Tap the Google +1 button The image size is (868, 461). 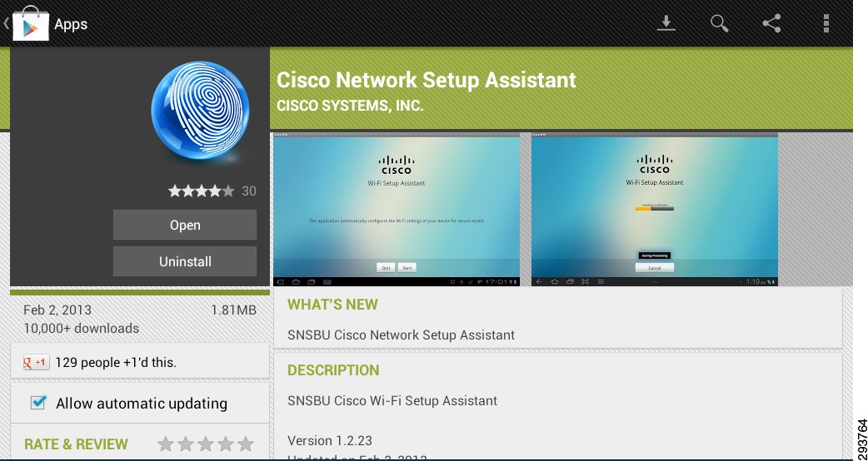37,363
